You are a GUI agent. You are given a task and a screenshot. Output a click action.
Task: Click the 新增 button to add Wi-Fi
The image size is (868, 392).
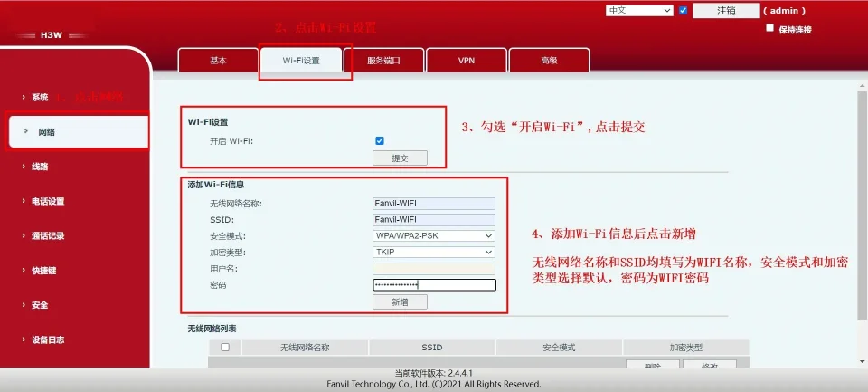click(x=400, y=302)
